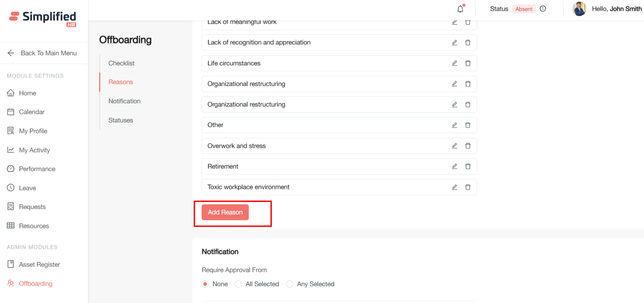Click the Status info icon
This screenshot has width=644, height=303.
(x=543, y=9)
